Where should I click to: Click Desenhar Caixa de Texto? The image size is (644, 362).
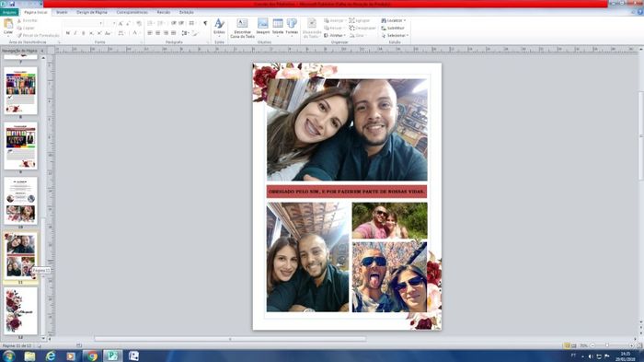[x=242, y=28]
